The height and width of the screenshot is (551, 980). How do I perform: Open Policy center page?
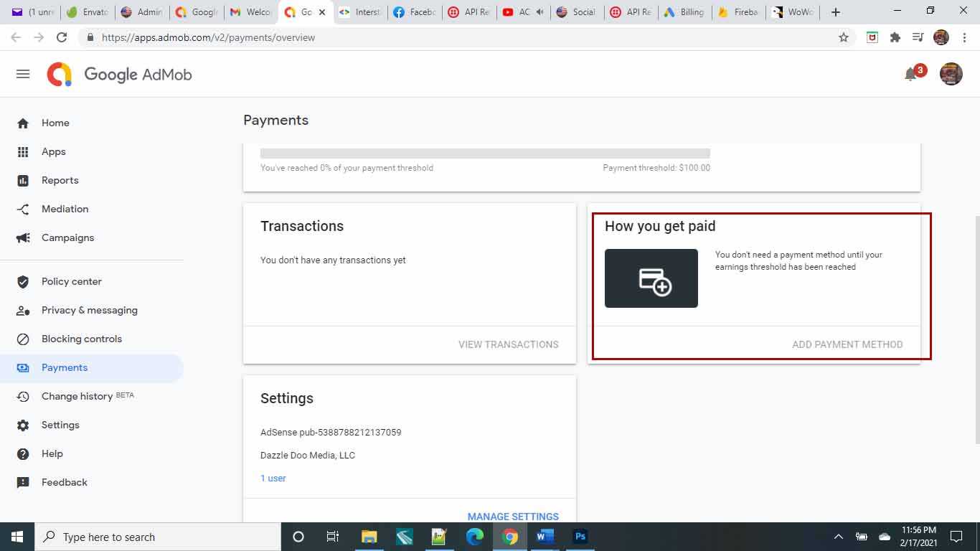[71, 281]
